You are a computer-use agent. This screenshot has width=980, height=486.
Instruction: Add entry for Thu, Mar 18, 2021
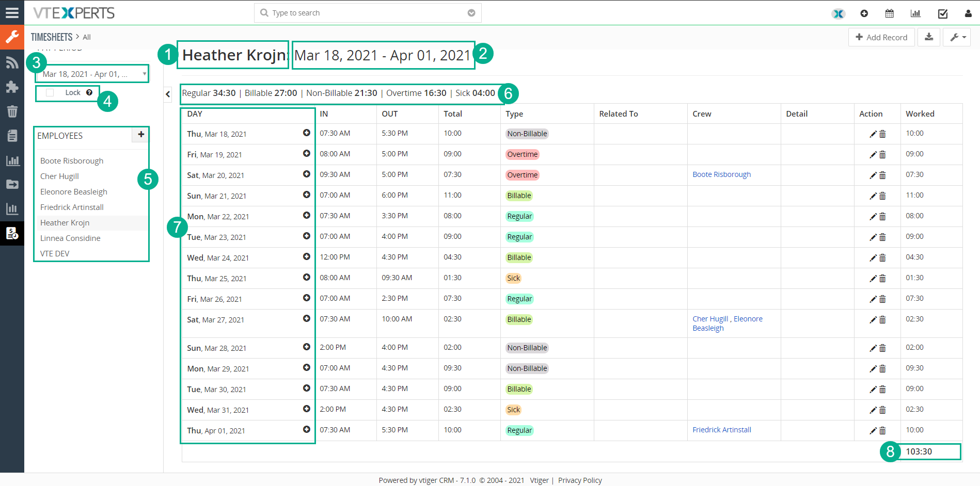[x=306, y=133]
